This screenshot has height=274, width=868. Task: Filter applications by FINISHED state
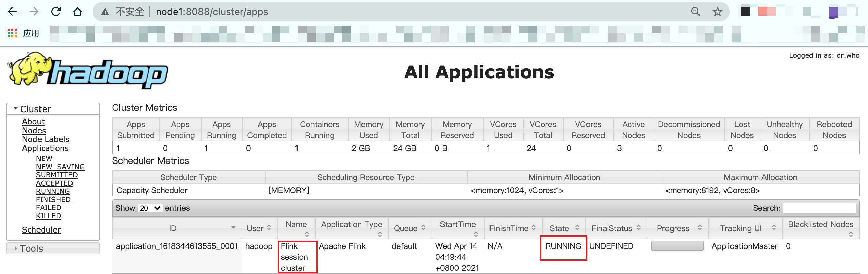point(53,200)
